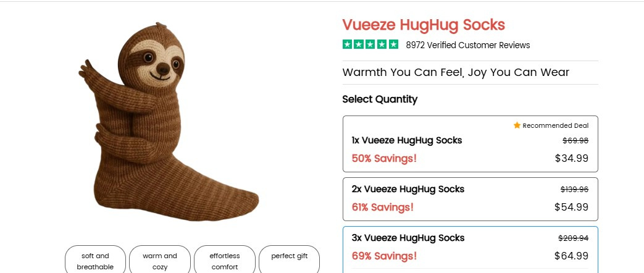644x273 pixels.
Task: Click the 61% Savings! label
Action: pyautogui.click(x=382, y=207)
